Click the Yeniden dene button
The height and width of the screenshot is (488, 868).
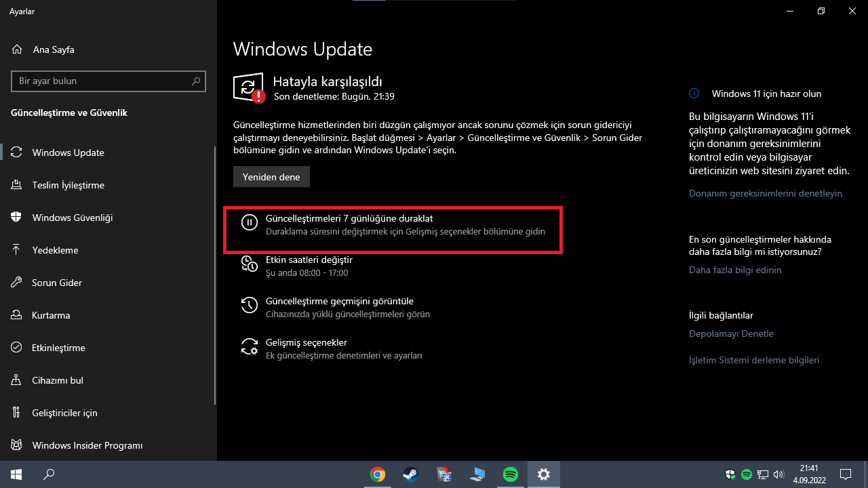pyautogui.click(x=271, y=177)
